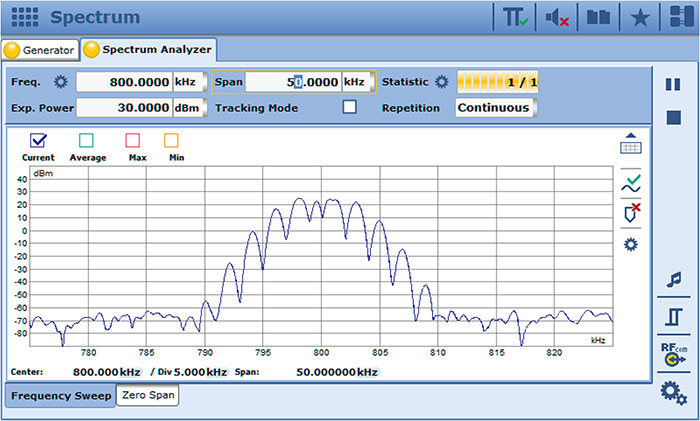The height and width of the screenshot is (421, 700).
Task: Click the Statistic progress bar
Action: click(x=497, y=82)
